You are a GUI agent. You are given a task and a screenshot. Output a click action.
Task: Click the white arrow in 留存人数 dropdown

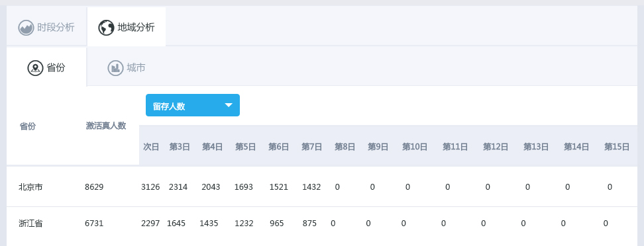229,105
